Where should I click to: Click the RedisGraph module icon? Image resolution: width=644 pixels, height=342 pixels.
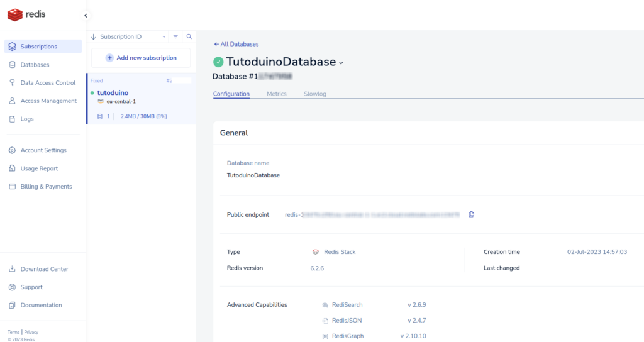tap(325, 336)
